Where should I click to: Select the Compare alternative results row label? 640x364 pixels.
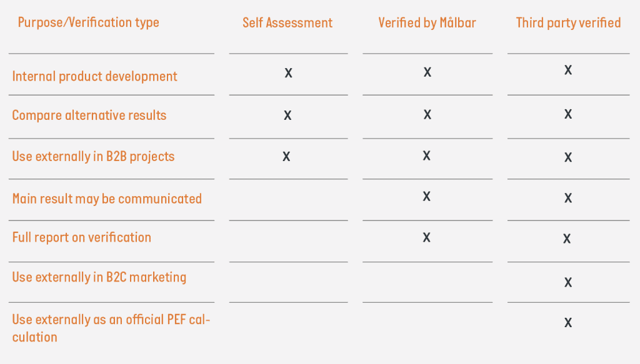coord(89,116)
